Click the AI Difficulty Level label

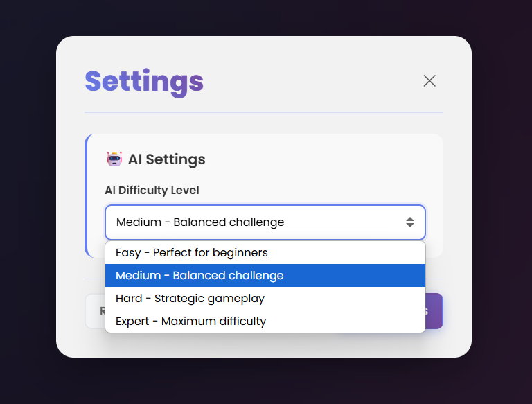click(x=152, y=190)
